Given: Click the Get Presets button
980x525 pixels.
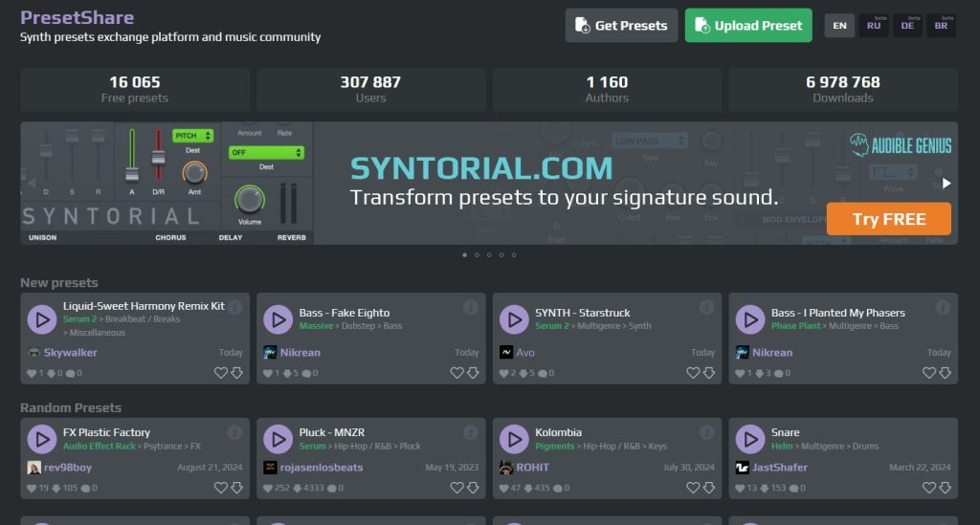Looking at the screenshot, I should 621,26.
